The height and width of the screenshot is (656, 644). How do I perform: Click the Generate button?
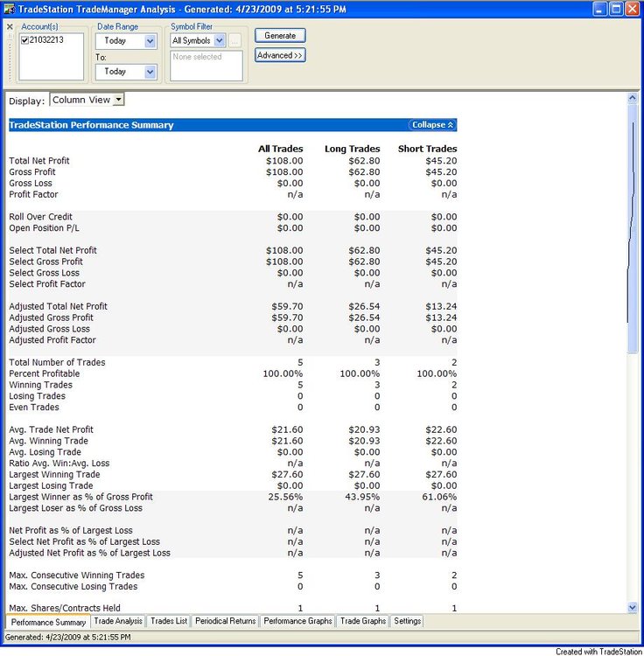coord(280,36)
